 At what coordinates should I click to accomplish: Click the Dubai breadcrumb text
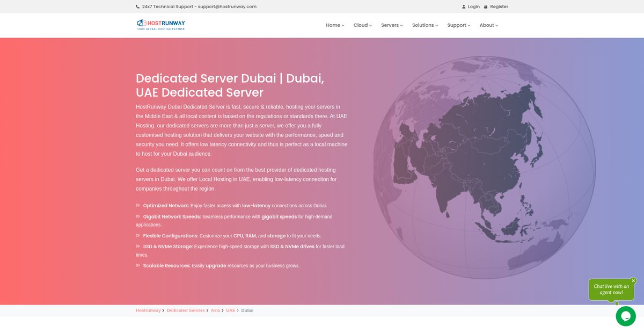coord(247,310)
